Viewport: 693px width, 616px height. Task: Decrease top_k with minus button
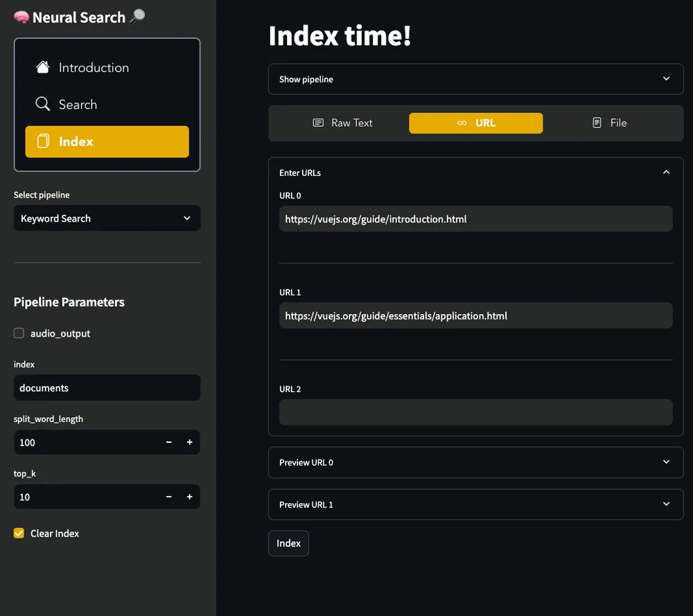169,497
